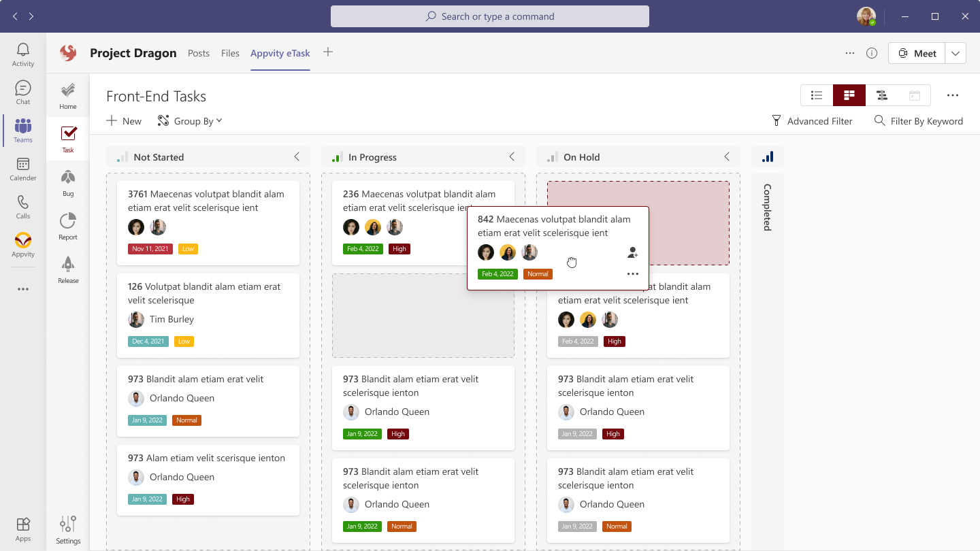This screenshot has width=980, height=551.
Task: Open the Release section of eTask
Action: (67, 269)
